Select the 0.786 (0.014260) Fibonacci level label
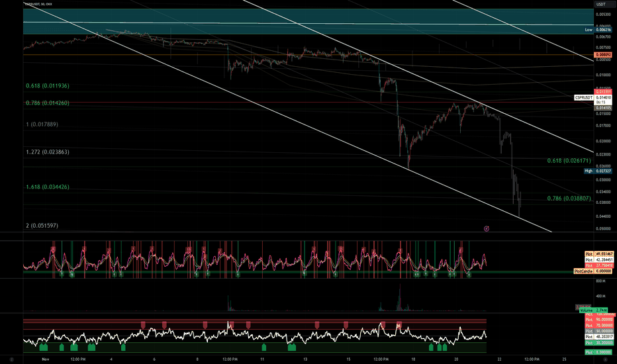The width and height of the screenshot is (617, 364). [48, 103]
